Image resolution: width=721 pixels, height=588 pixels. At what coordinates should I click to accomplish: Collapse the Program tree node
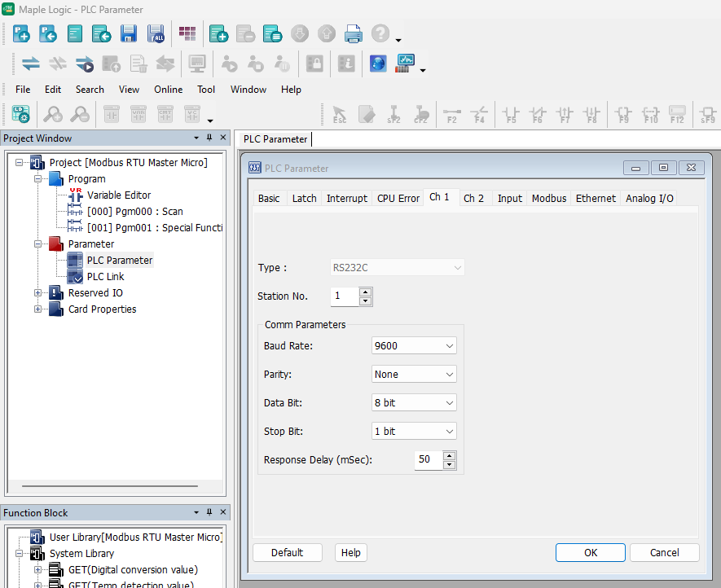[37, 179]
